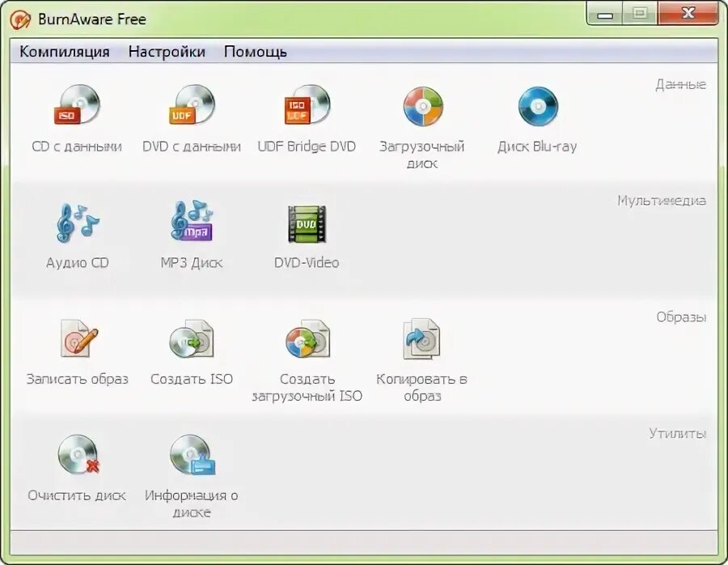The width and height of the screenshot is (728, 565).
Task: Click the Образы section heading
Action: pyautogui.click(x=681, y=316)
